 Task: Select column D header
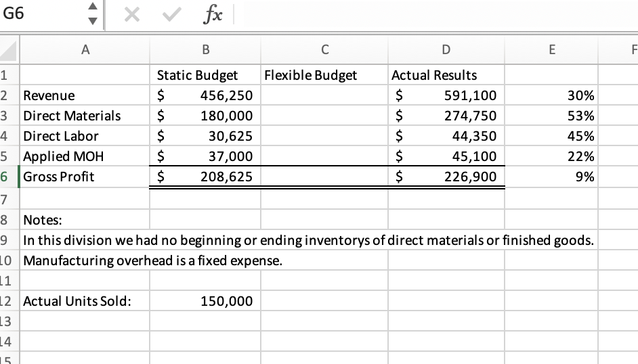[446, 49]
